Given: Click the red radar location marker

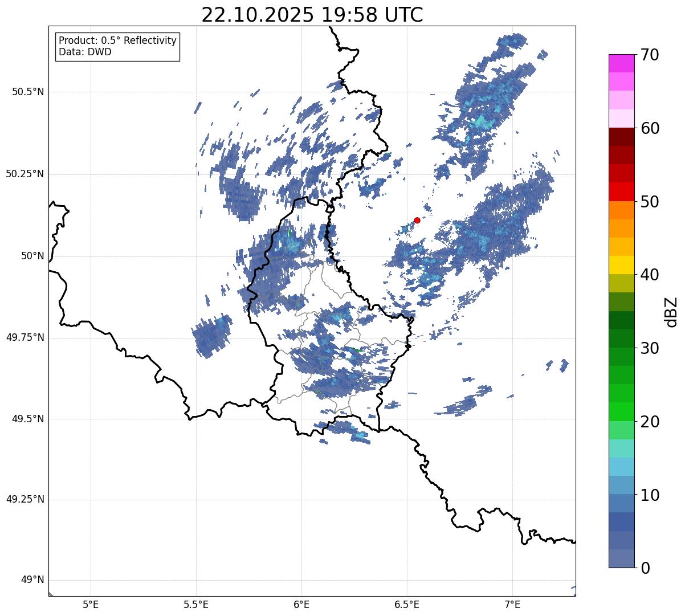Looking at the screenshot, I should [x=417, y=220].
